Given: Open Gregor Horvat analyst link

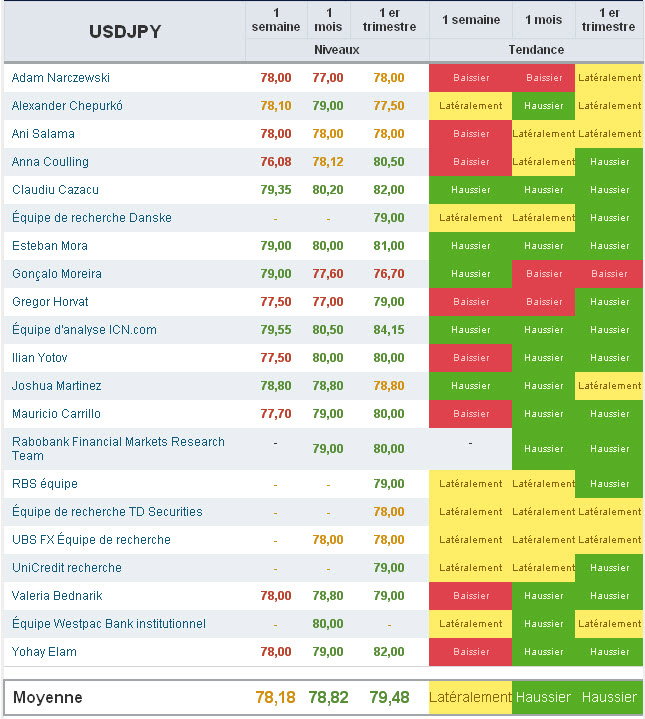Looking at the screenshot, I should [50, 301].
